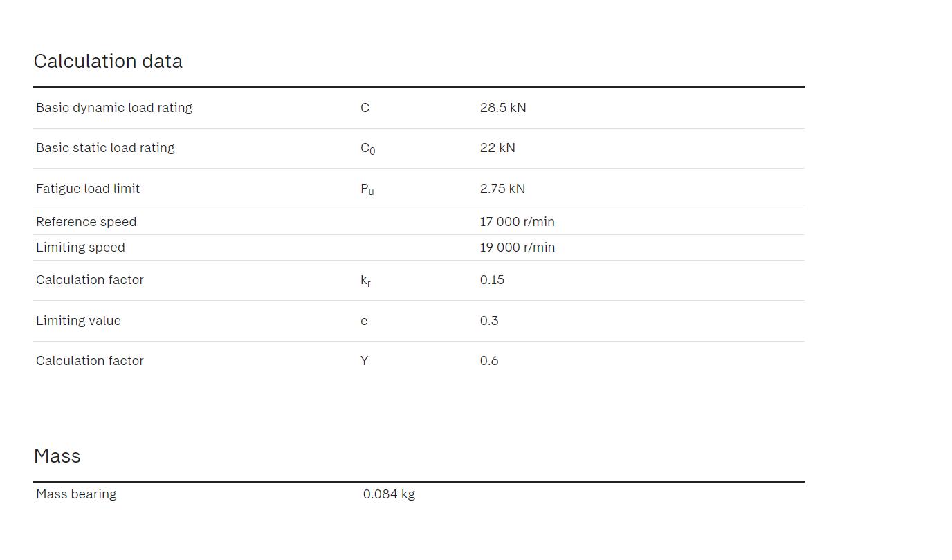952x560 pixels.
Task: Click the 17 000 r/min value
Action: point(518,222)
